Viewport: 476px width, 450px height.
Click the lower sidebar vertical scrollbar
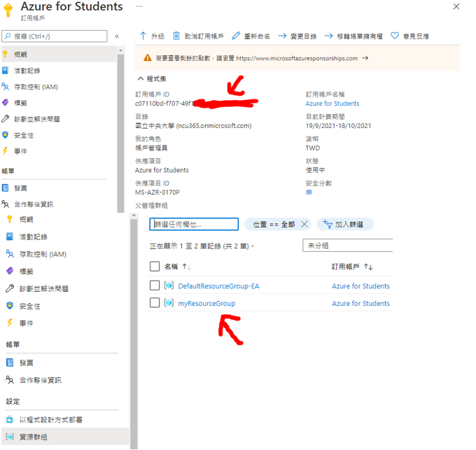(134, 334)
